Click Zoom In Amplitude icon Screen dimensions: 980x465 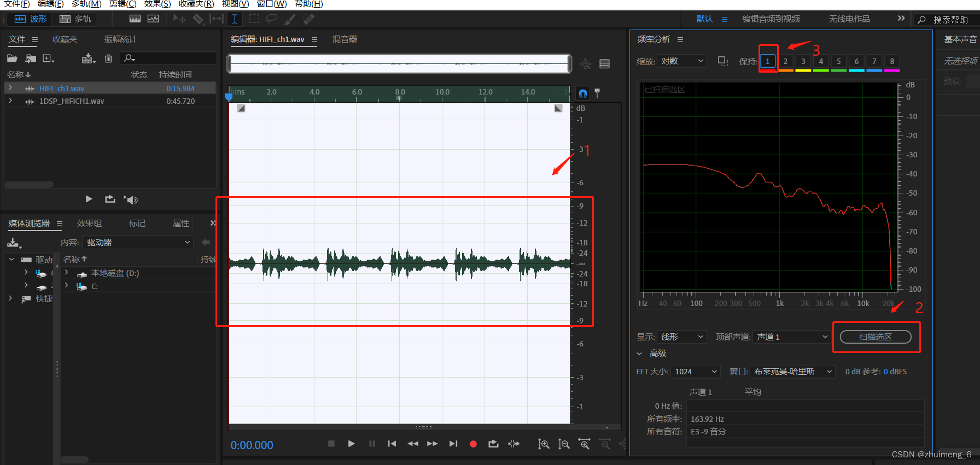point(544,444)
